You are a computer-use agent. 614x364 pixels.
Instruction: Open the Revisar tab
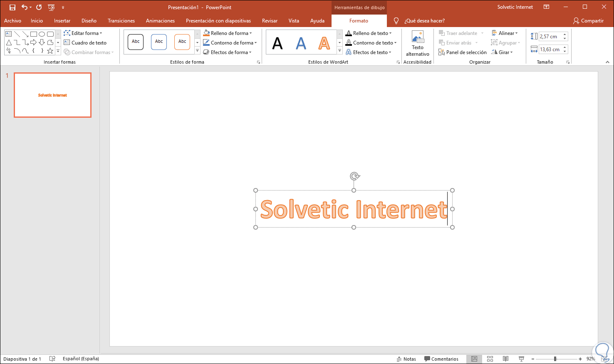pyautogui.click(x=270, y=21)
